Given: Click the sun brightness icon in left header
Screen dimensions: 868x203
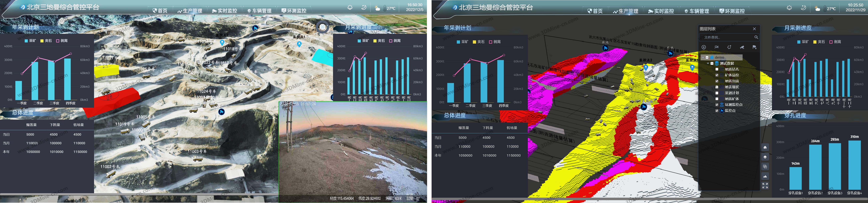Looking at the screenshot, I should pos(350,7).
